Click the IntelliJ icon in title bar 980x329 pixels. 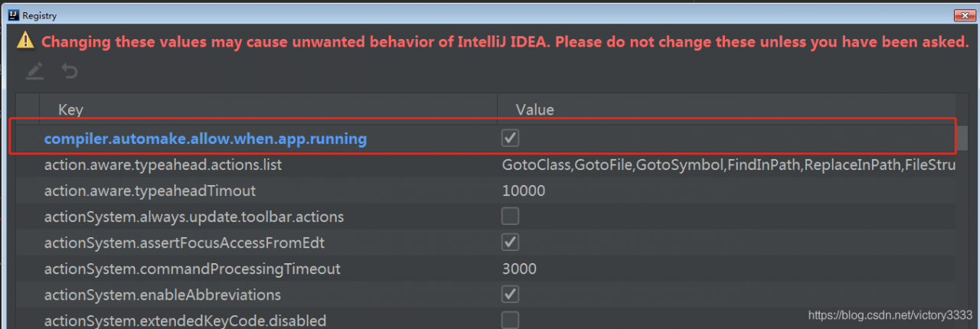[x=12, y=15]
